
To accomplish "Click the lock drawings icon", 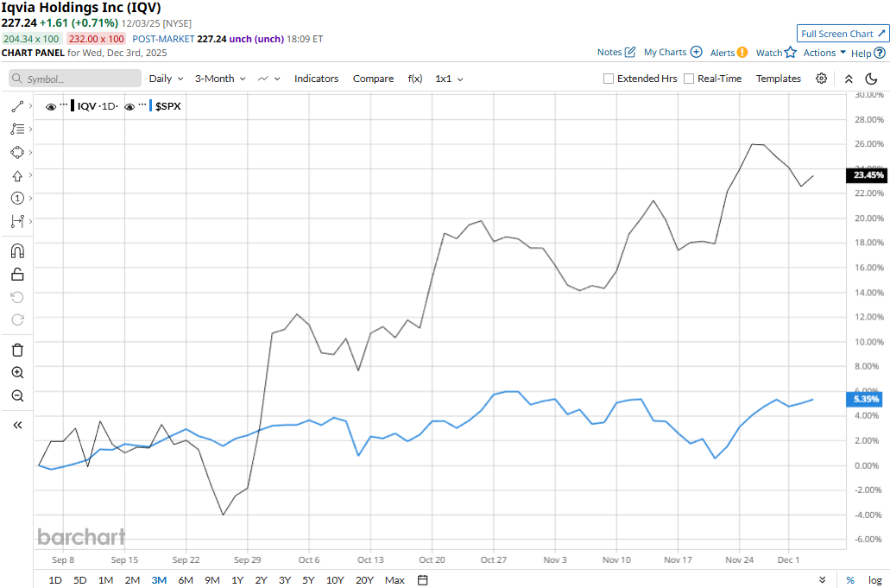I will point(17,274).
